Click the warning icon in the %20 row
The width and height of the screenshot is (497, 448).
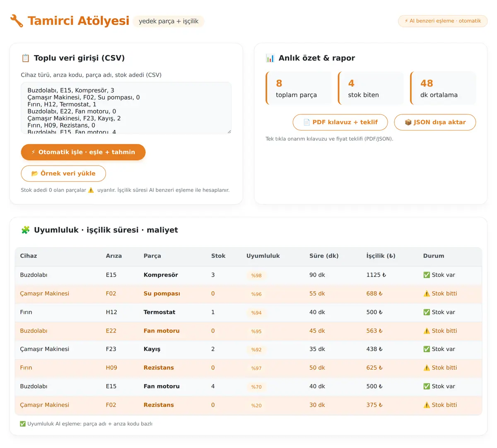427,405
